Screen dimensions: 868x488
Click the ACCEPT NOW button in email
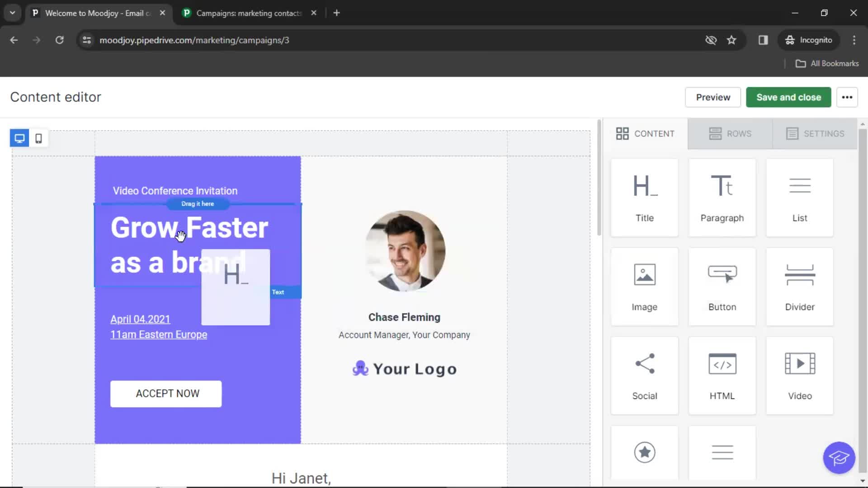tap(166, 394)
